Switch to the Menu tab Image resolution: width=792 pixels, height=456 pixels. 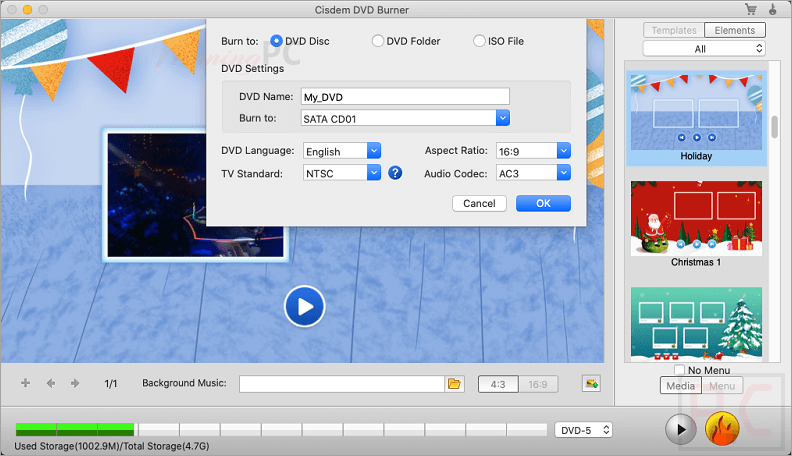(722, 385)
